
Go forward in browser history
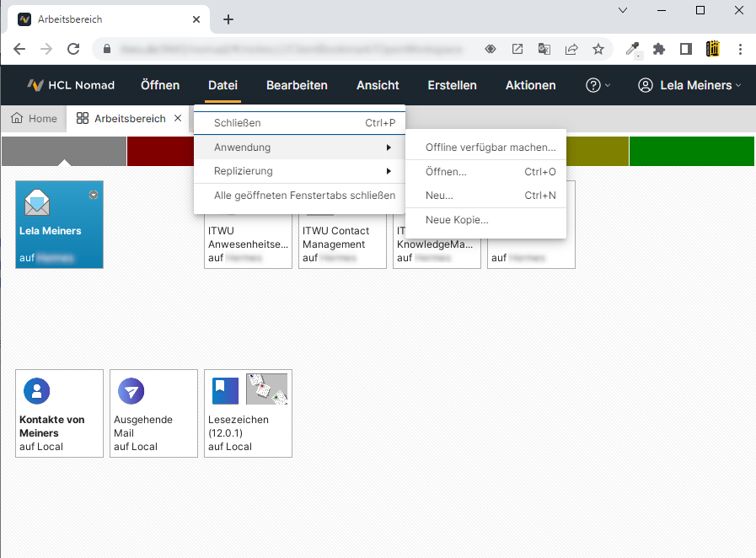[x=46, y=49]
